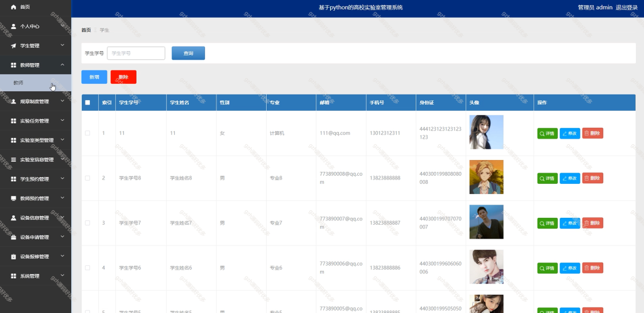Click the blue 新增 button
The image size is (644, 313).
point(94,77)
